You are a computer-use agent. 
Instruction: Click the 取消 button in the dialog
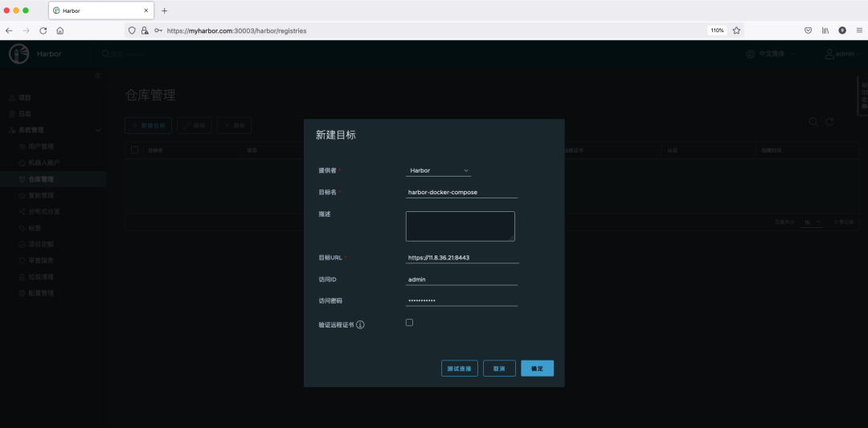499,369
